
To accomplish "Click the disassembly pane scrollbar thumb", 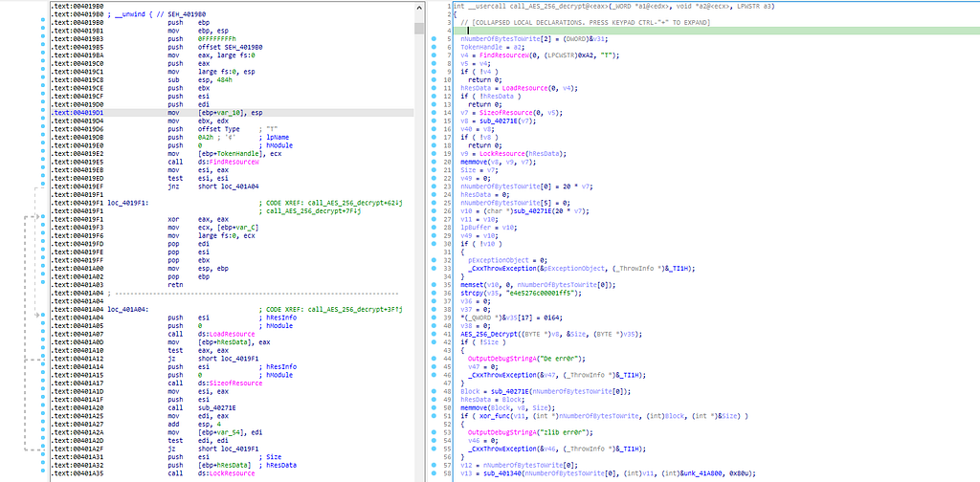I will 419,28.
